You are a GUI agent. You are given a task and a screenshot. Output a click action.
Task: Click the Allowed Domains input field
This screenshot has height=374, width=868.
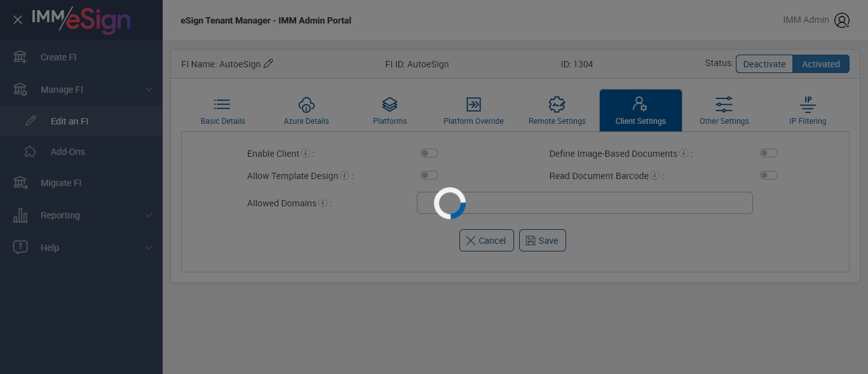pyautogui.click(x=585, y=203)
